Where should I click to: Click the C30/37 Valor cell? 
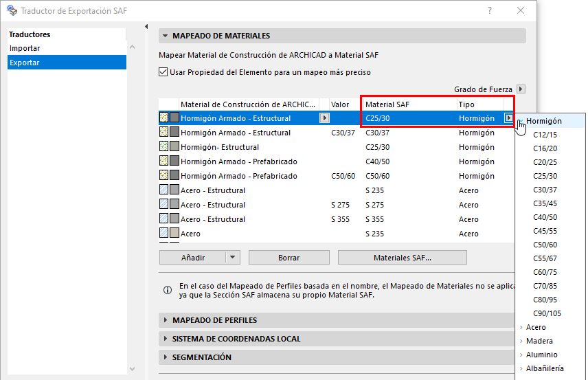[343, 133]
